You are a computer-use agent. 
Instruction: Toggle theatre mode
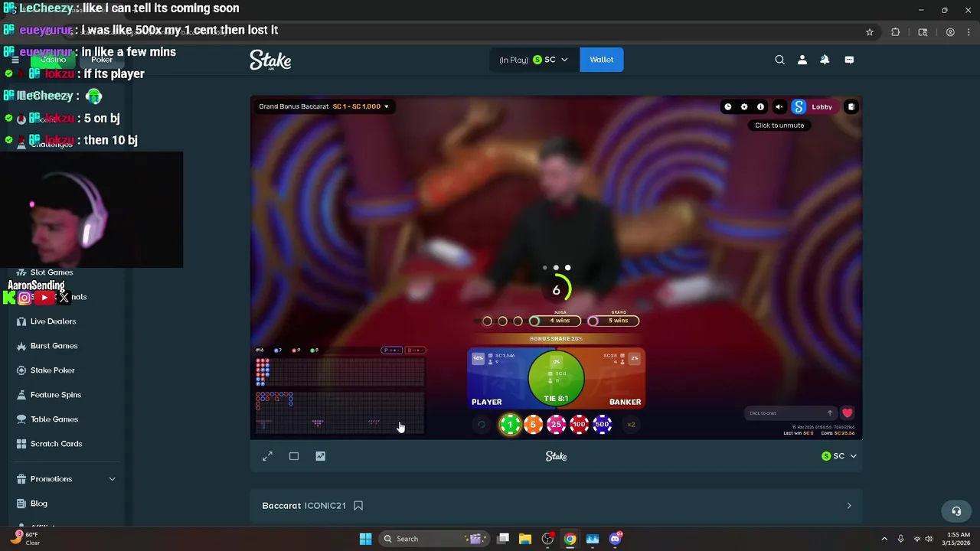[294, 456]
